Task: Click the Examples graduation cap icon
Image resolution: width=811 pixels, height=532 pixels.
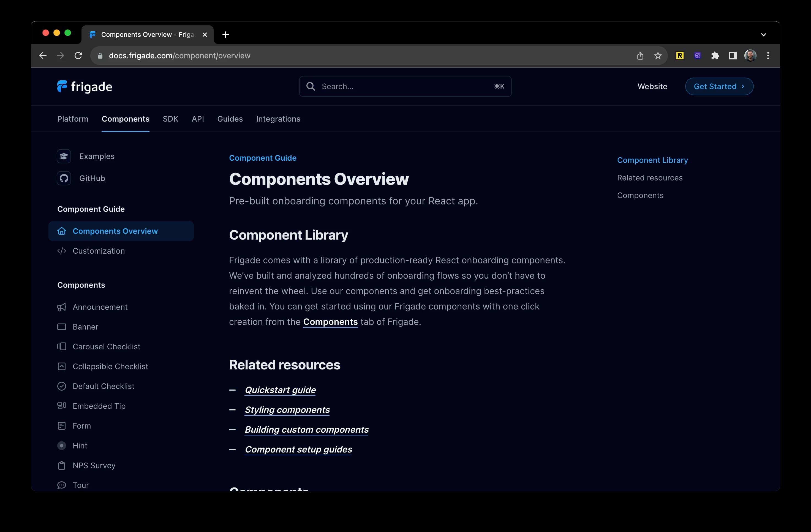Action: pos(64,156)
